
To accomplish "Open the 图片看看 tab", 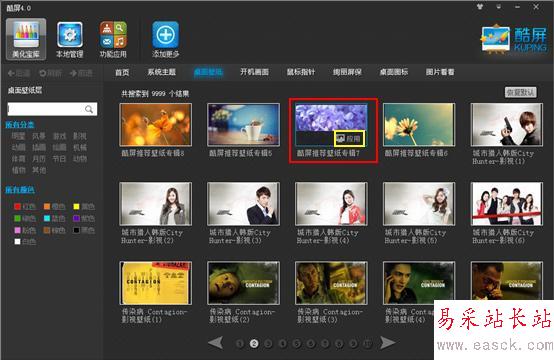I will click(440, 72).
